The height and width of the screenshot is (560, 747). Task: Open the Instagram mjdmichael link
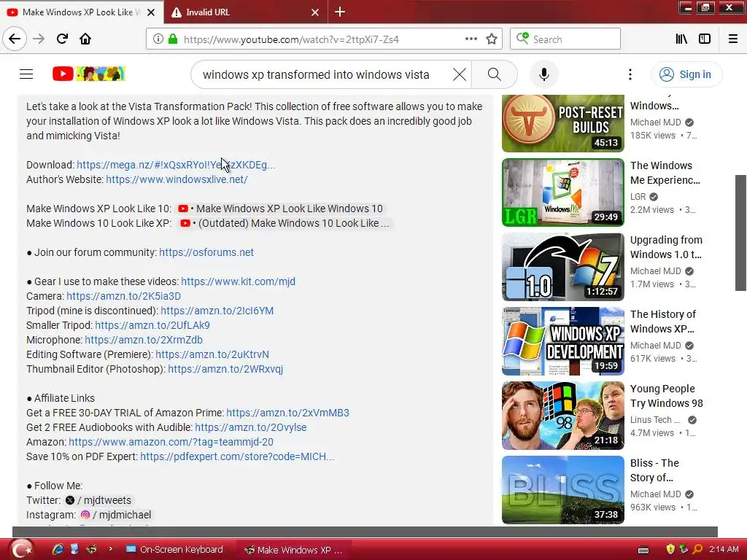(116, 516)
